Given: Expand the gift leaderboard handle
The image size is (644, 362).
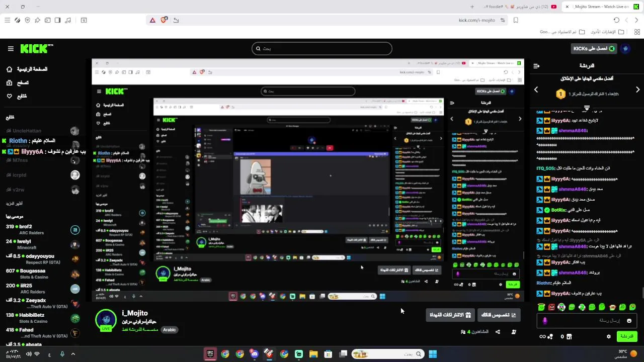Looking at the screenshot, I should click(587, 108).
